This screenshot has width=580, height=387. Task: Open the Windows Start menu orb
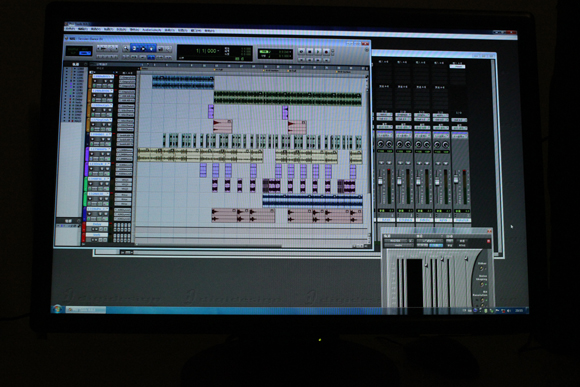click(57, 309)
